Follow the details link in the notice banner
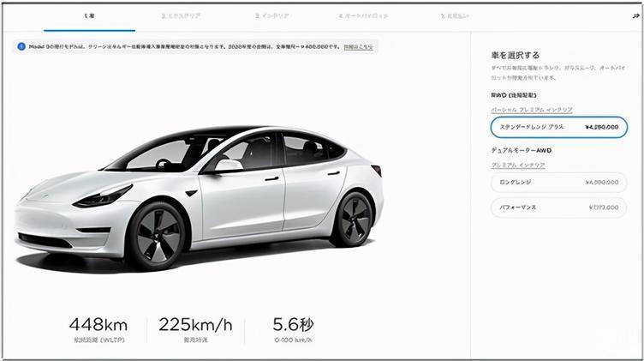This screenshot has width=644, height=361. (x=358, y=47)
